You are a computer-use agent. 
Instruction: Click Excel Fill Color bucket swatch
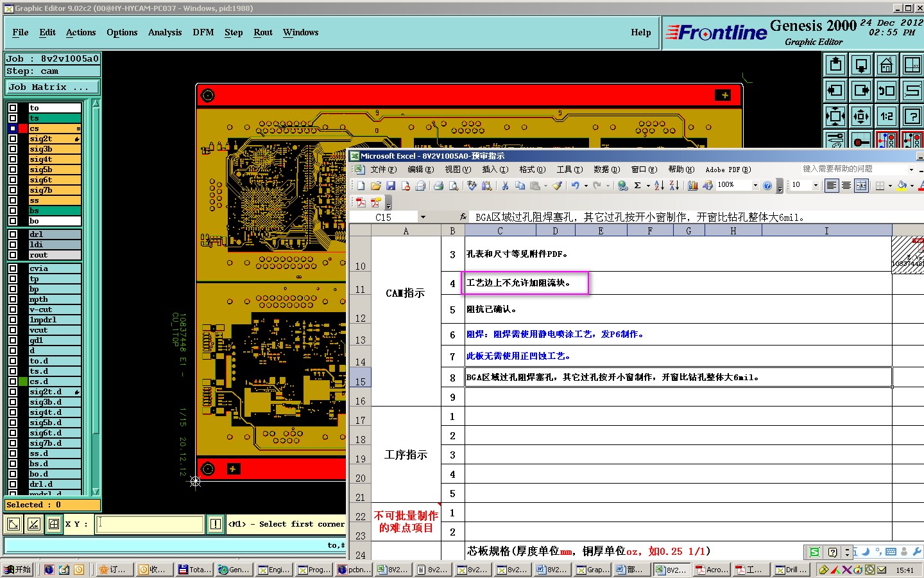902,186
